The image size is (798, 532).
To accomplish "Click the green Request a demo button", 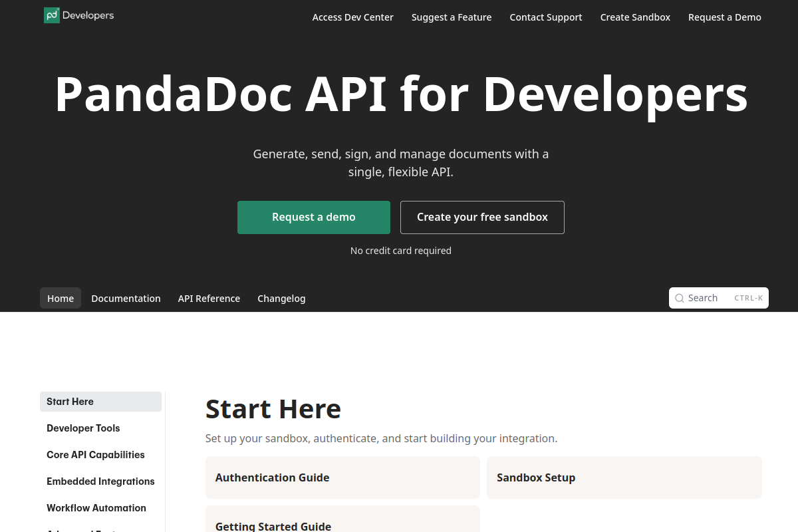I will [314, 217].
